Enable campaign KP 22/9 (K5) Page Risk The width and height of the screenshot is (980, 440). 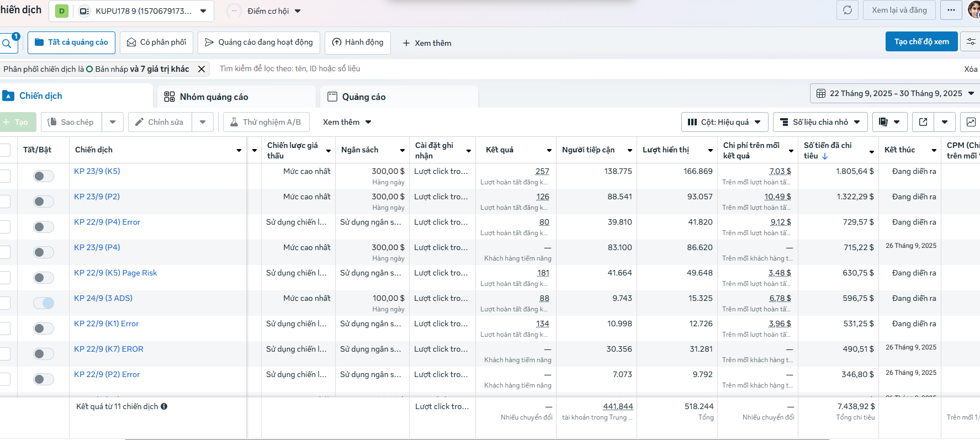(44, 278)
